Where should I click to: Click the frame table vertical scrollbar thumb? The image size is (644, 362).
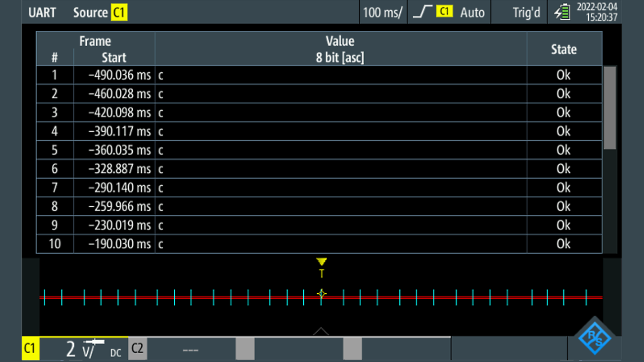(x=610, y=108)
